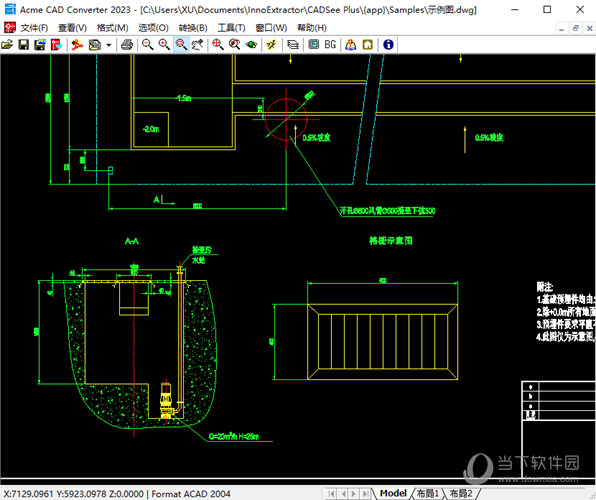The height and width of the screenshot is (500, 596).
Task: Click the red export file icon
Action: [56, 45]
